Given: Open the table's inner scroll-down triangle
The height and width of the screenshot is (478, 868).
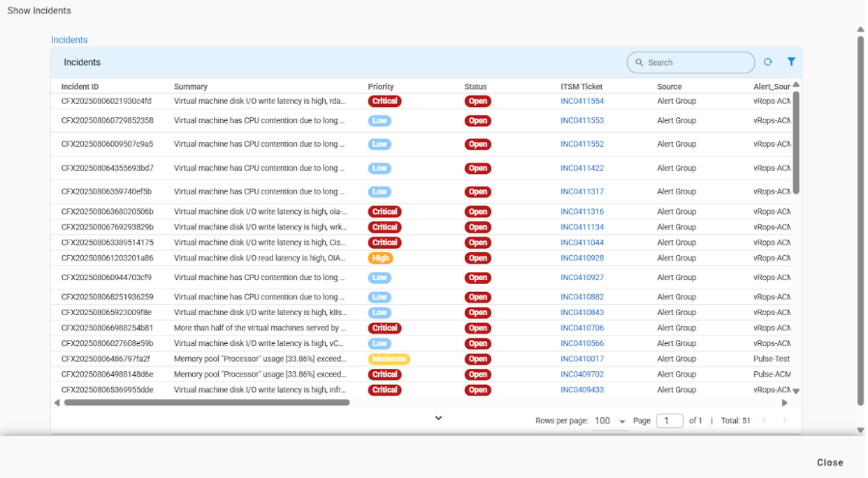Looking at the screenshot, I should (796, 390).
